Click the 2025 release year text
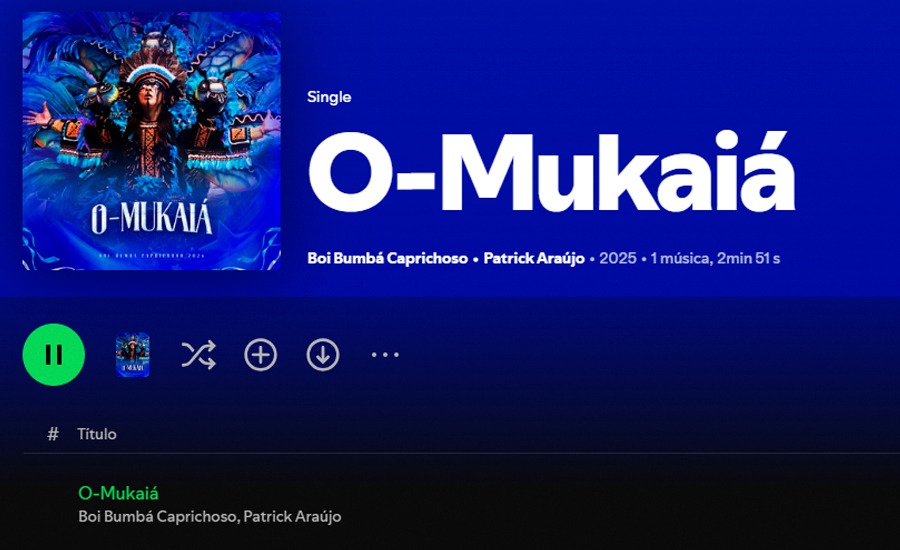The image size is (900, 550). tap(618, 258)
